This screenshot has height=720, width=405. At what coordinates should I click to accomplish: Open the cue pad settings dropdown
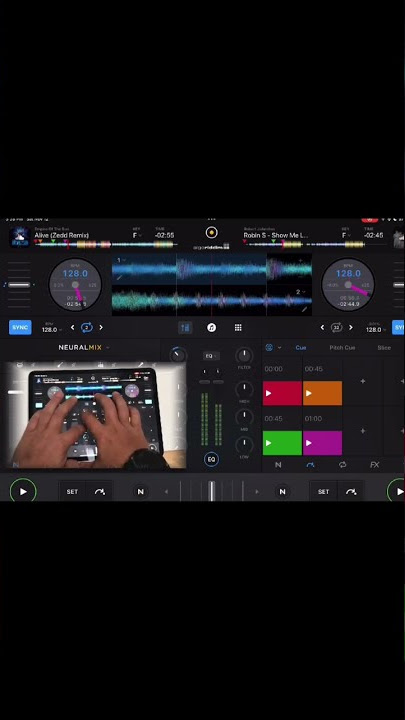click(x=273, y=348)
